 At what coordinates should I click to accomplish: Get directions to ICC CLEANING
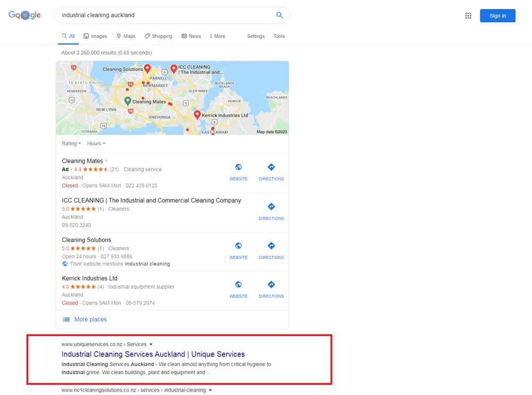271,207
